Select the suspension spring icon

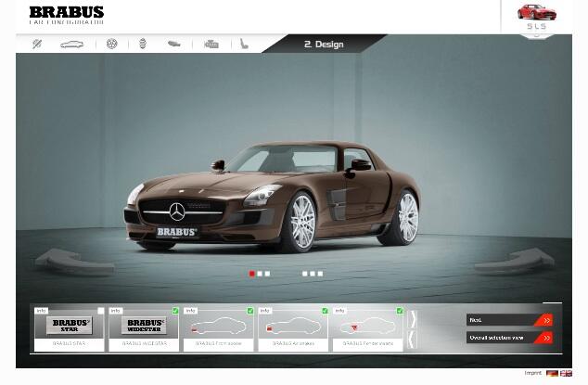tap(142, 44)
